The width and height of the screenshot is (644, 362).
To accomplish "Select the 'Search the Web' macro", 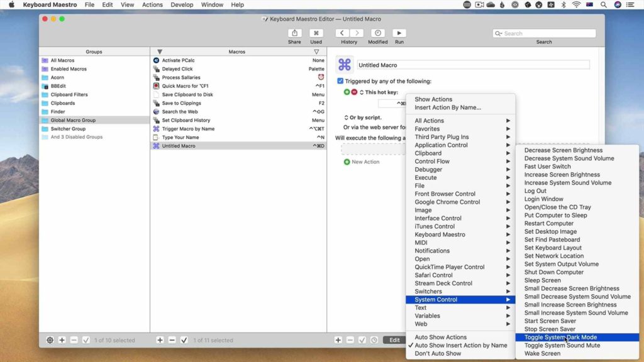I will tap(238, 112).
